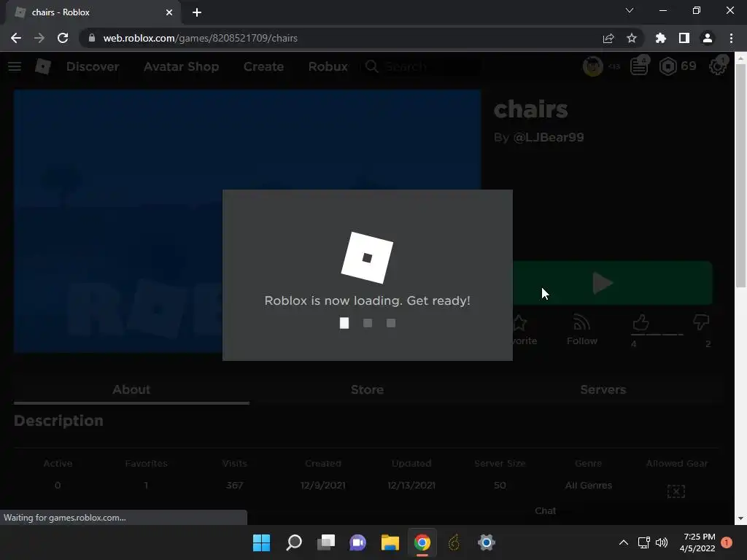Open the Roblox avatar profile icon

click(592, 66)
